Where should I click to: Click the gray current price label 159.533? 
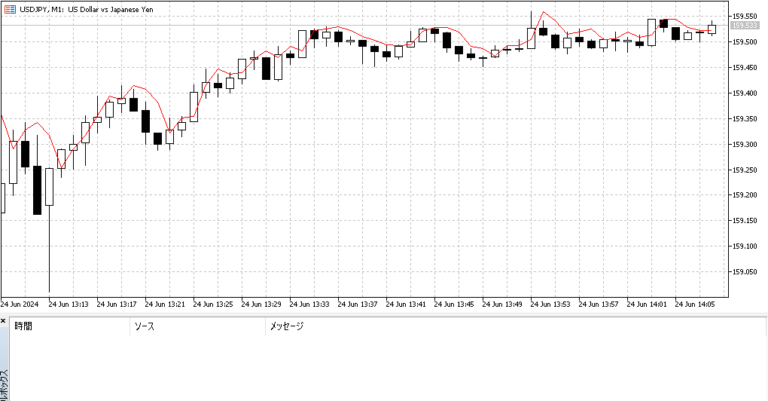tap(745, 25)
